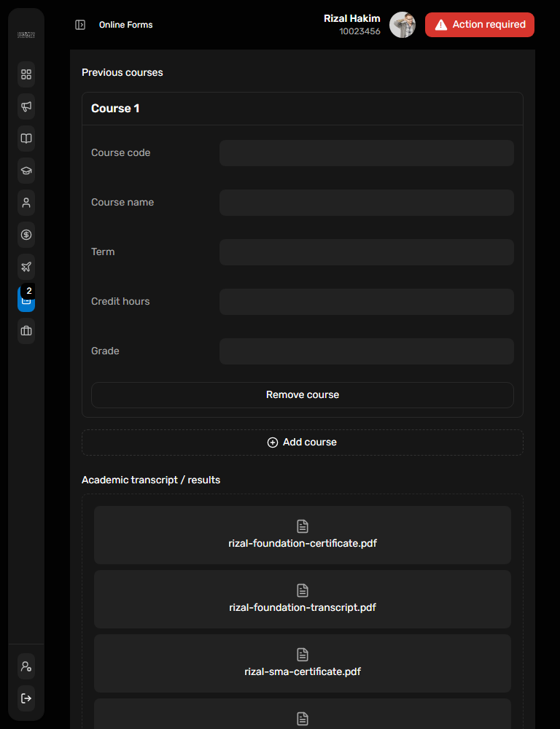Focus the Course name input field
560x729 pixels.
[367, 202]
